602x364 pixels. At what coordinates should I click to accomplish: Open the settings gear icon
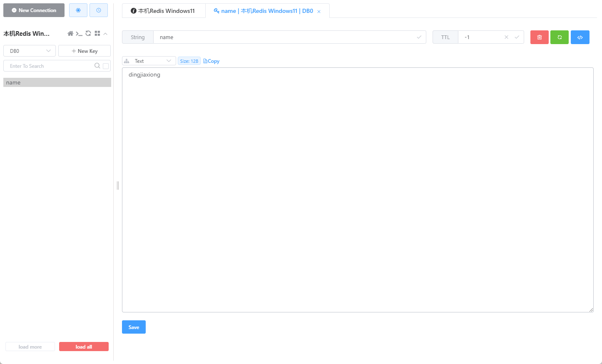[78, 10]
